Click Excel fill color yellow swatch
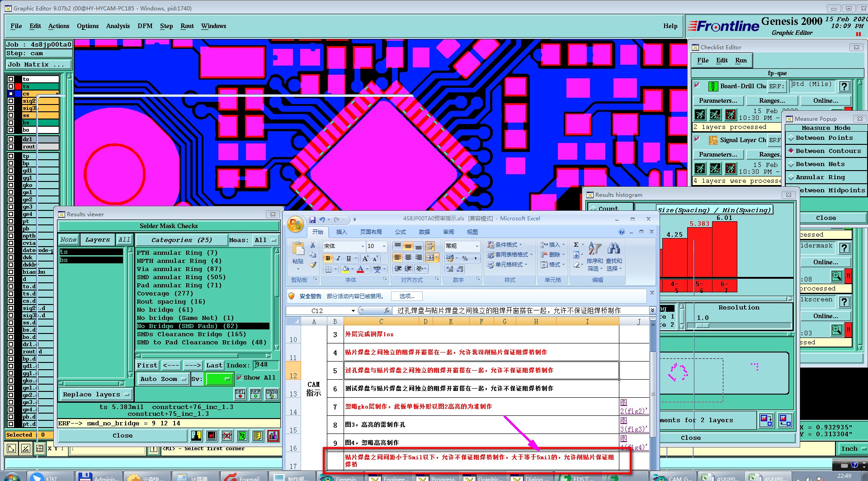Screen dimensions: 868x481 (345, 270)
